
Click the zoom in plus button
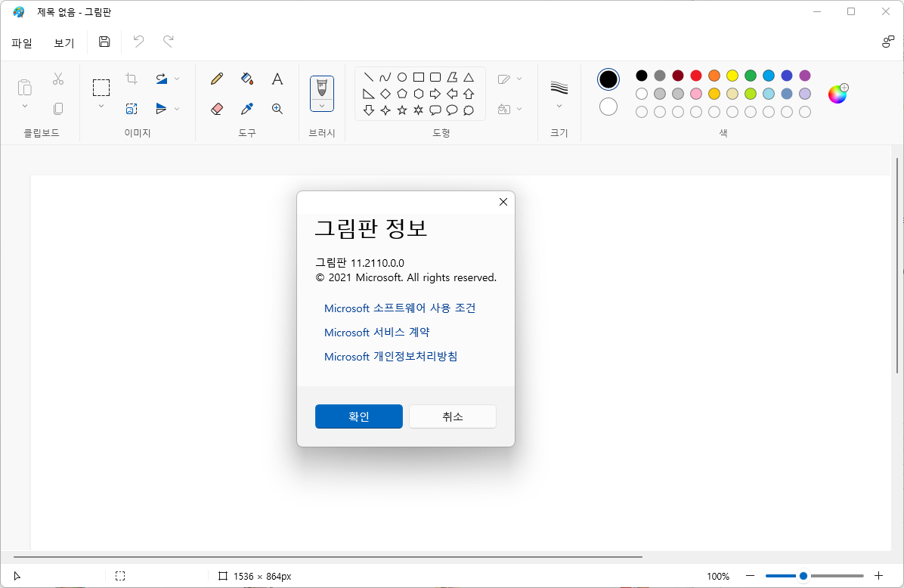click(x=878, y=576)
